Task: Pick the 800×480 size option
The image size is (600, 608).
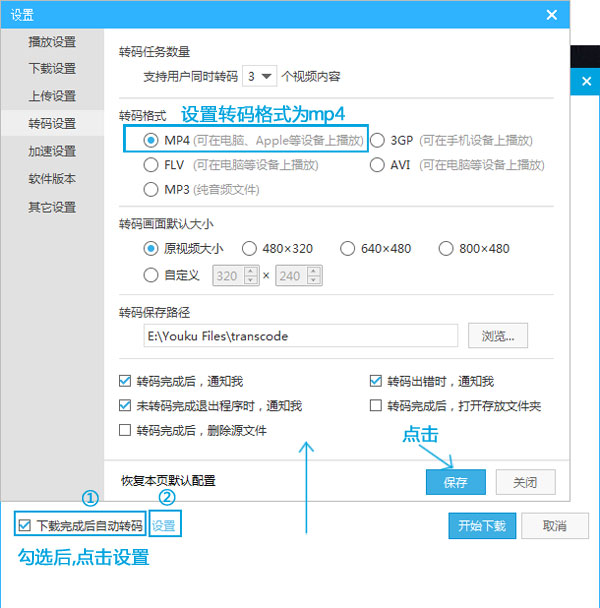Action: tap(446, 249)
